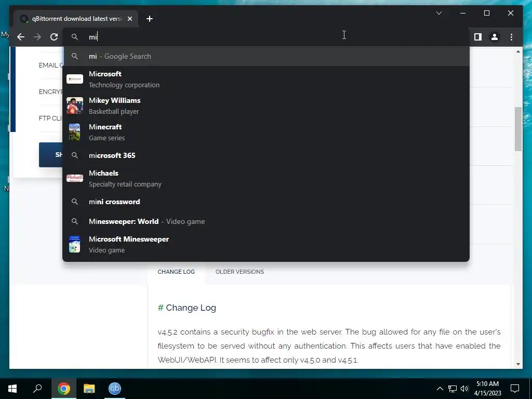Click the Microsoft Minesweeper thumbnail

coord(75,244)
